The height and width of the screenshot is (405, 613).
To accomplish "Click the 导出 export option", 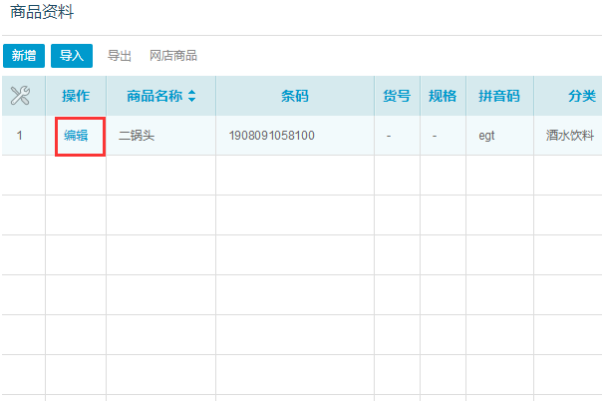I will [x=120, y=56].
